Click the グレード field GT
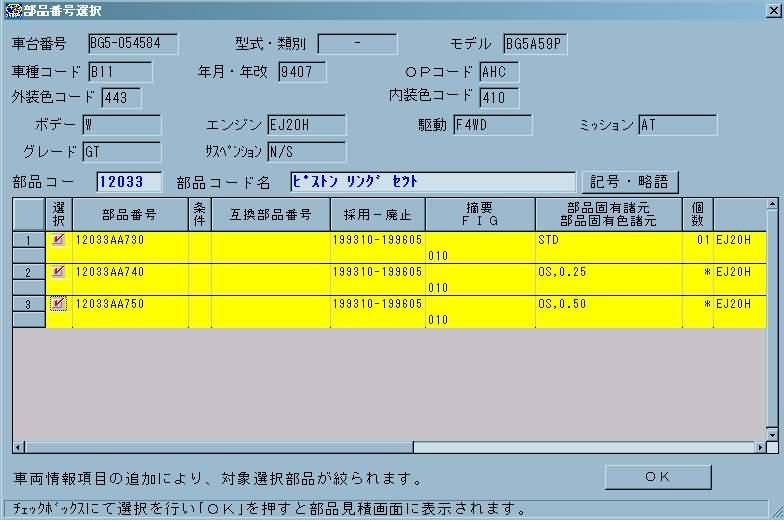784x520 pixels. (x=122, y=152)
